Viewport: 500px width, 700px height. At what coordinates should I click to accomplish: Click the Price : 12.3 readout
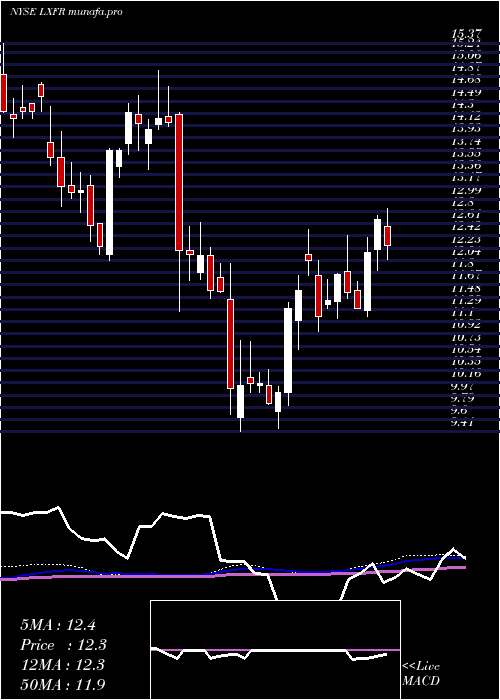coord(64,645)
